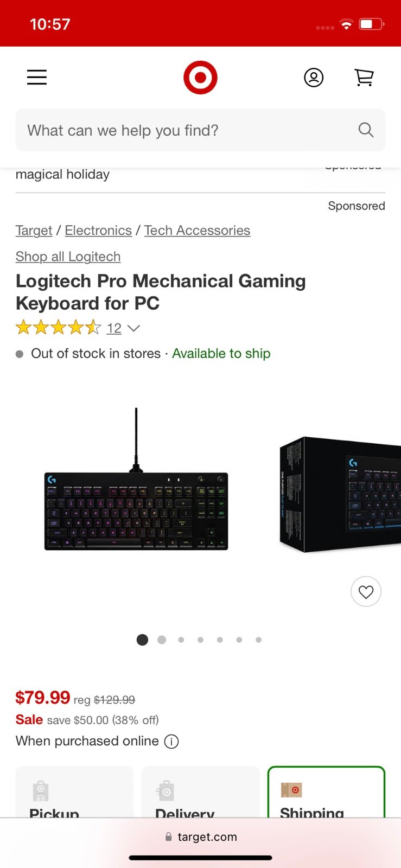
Task: Open info icon beside When purchased online
Action: pos(171,741)
